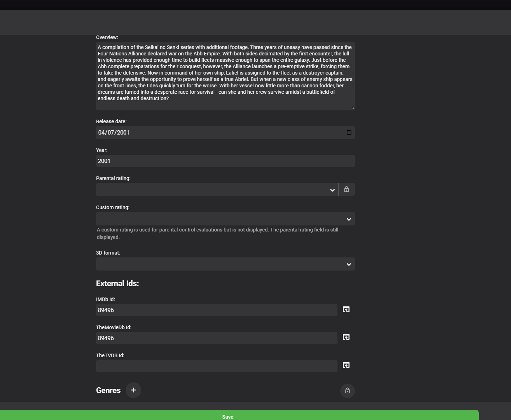Viewport: 511px width, 420px height.
Task: Click the empty TheTVDB Id field
Action: (216, 366)
